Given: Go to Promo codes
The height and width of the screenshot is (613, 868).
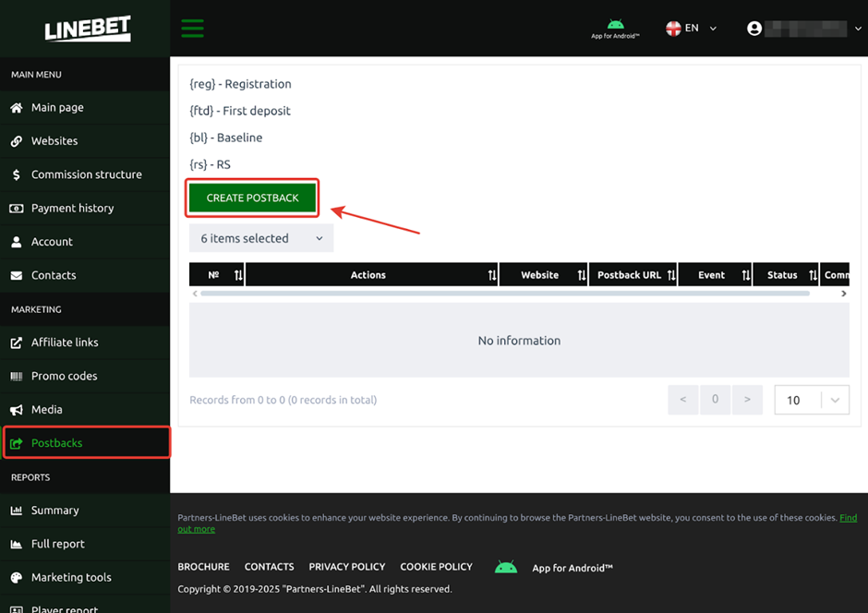Looking at the screenshot, I should tap(85, 377).
